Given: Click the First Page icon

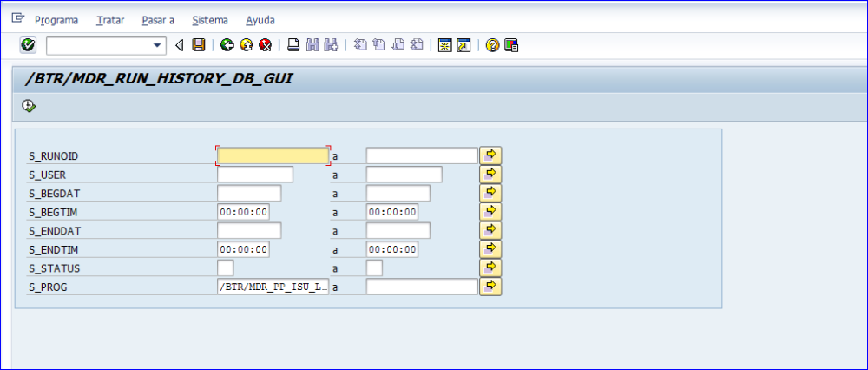Looking at the screenshot, I should pos(360,45).
